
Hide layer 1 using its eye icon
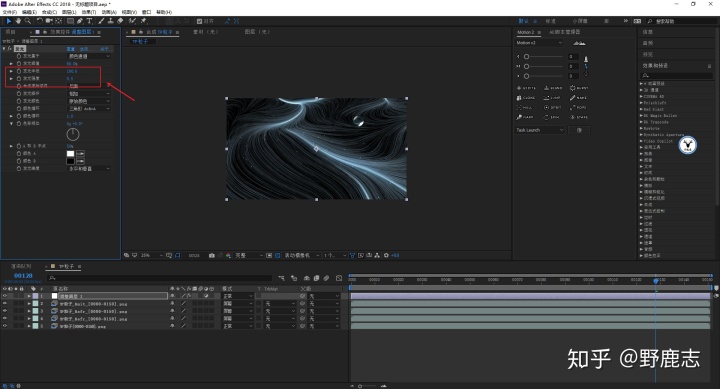[x=5, y=296]
